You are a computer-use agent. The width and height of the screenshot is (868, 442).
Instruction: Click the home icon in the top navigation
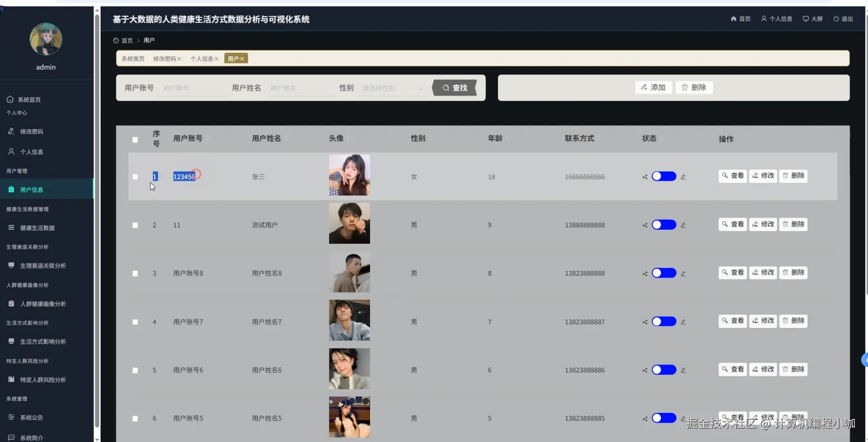[x=734, y=19]
